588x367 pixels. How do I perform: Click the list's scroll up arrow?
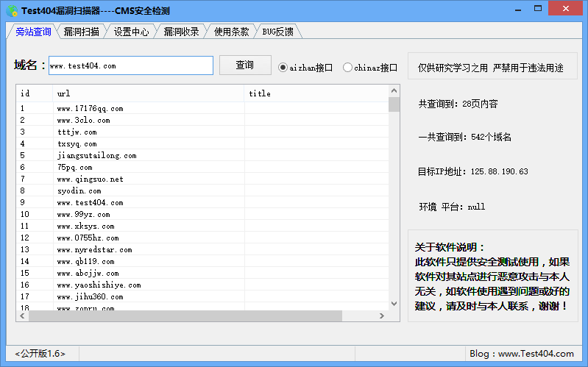tap(394, 90)
